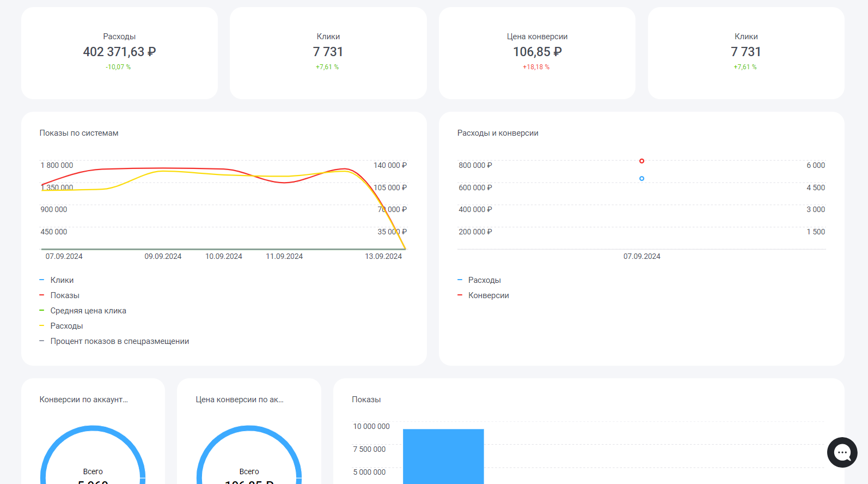Click the 11.09.2024 axis date label
Screen dimensions: 868x484
tap(284, 256)
